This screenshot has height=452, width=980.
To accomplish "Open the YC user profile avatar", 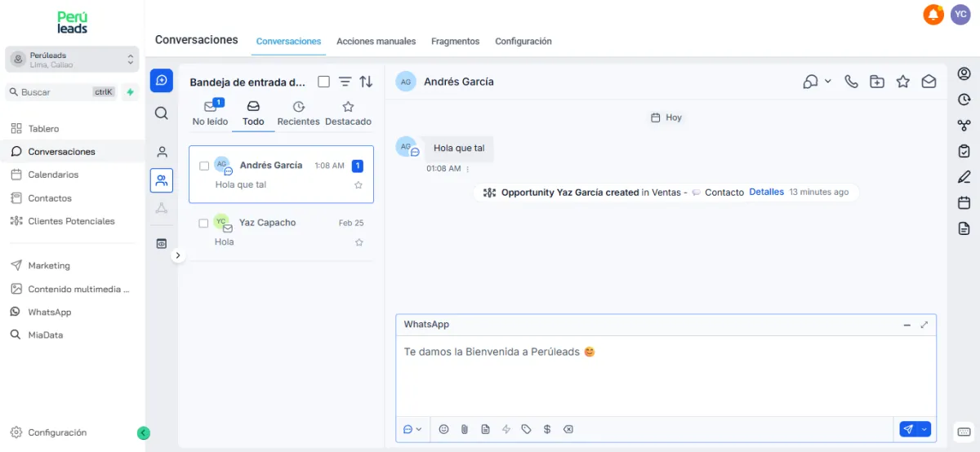I will (x=960, y=15).
